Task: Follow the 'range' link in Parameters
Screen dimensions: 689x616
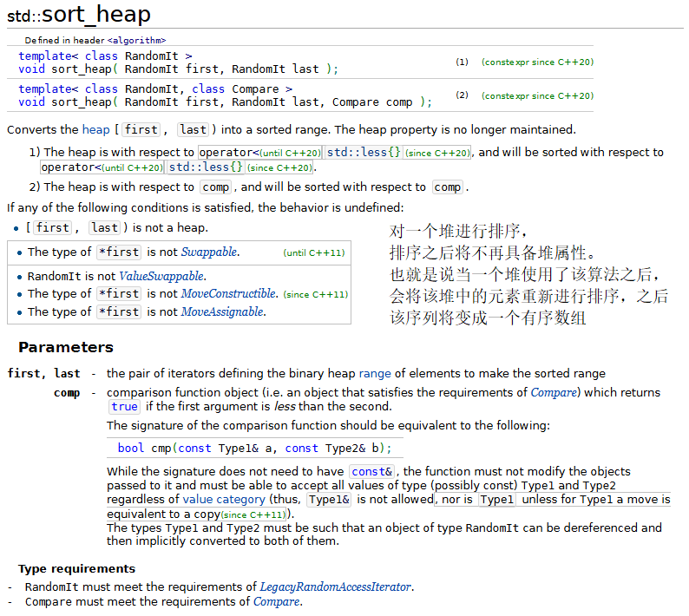Action: 375,373
